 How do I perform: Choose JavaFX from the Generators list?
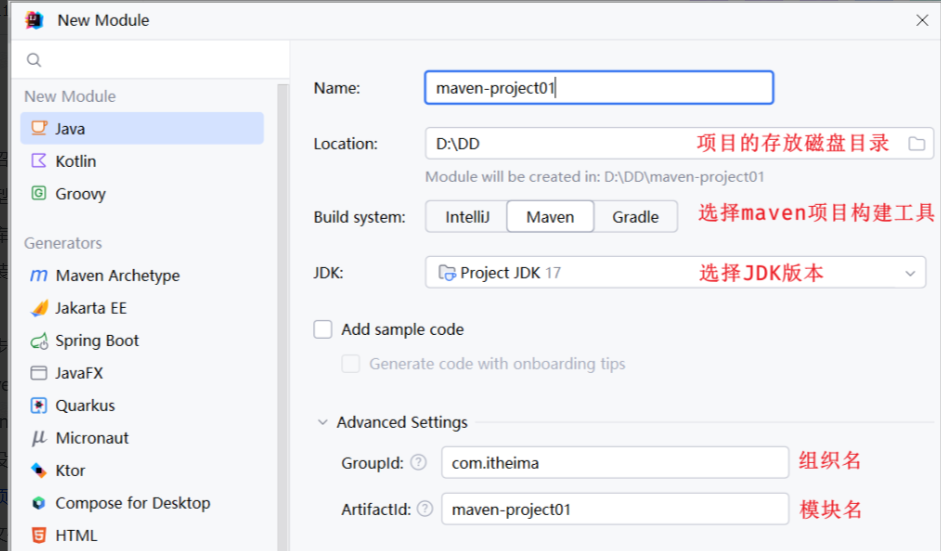tap(79, 373)
